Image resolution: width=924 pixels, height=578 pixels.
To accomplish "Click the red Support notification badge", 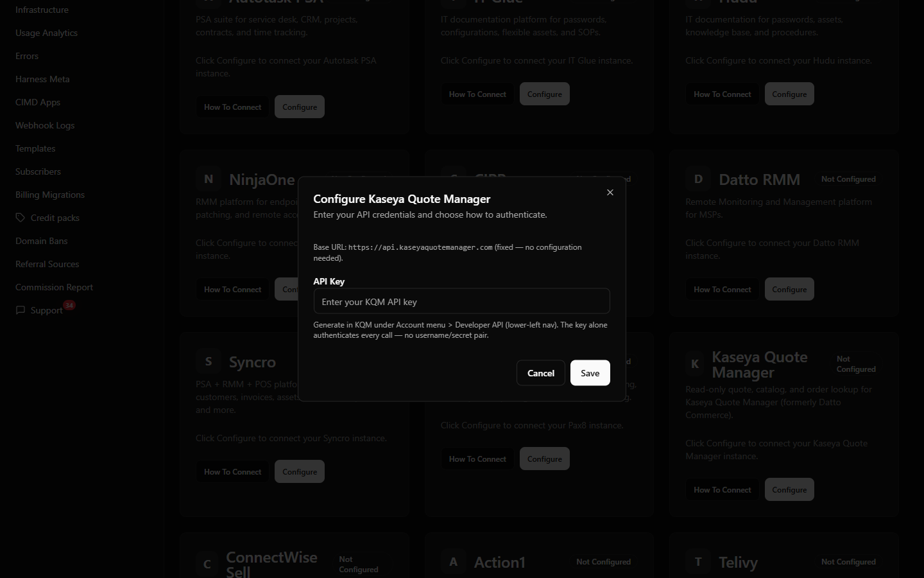I will point(69,305).
